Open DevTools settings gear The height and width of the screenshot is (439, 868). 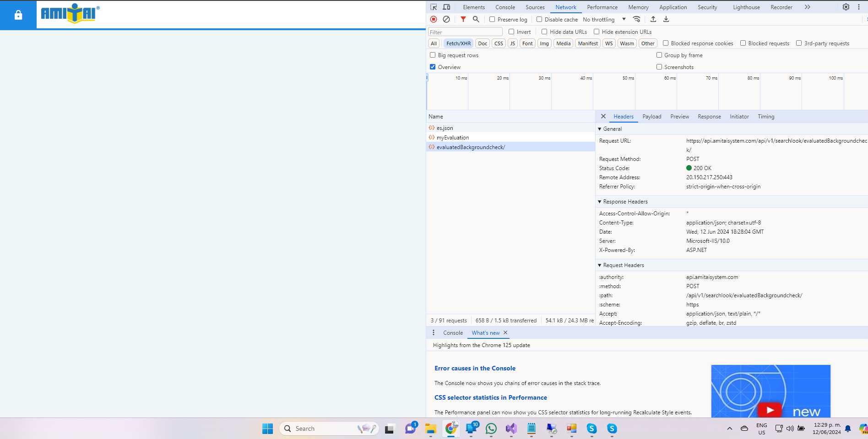click(846, 7)
